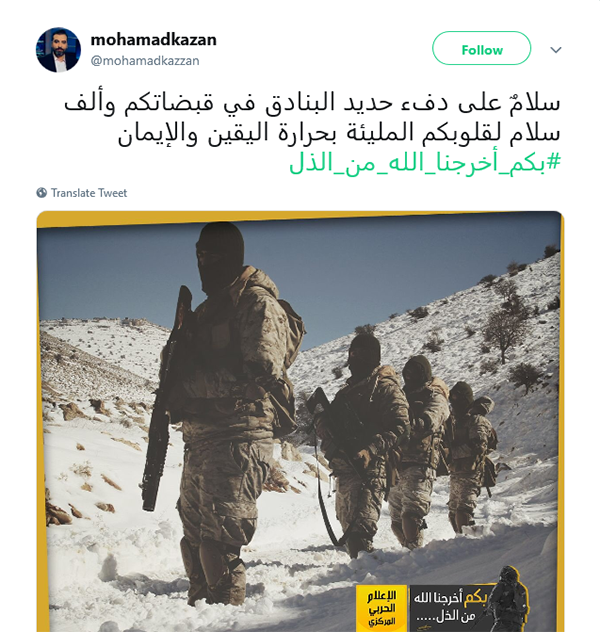Click the last soldier in the line
This screenshot has width=600, height=632.
click(471, 455)
